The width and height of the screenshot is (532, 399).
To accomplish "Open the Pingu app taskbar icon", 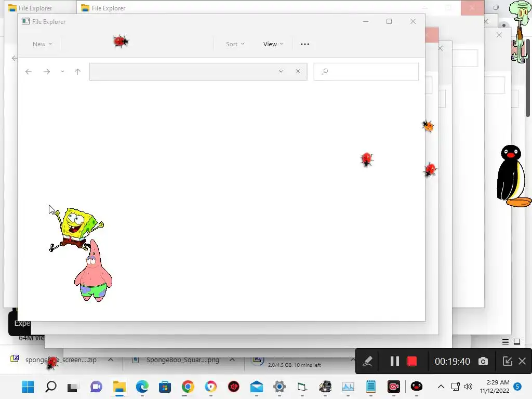I will pyautogui.click(x=416, y=387).
